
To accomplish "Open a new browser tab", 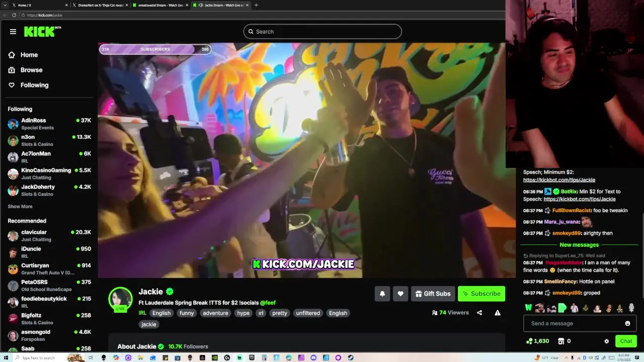I will pyautogui.click(x=256, y=5).
